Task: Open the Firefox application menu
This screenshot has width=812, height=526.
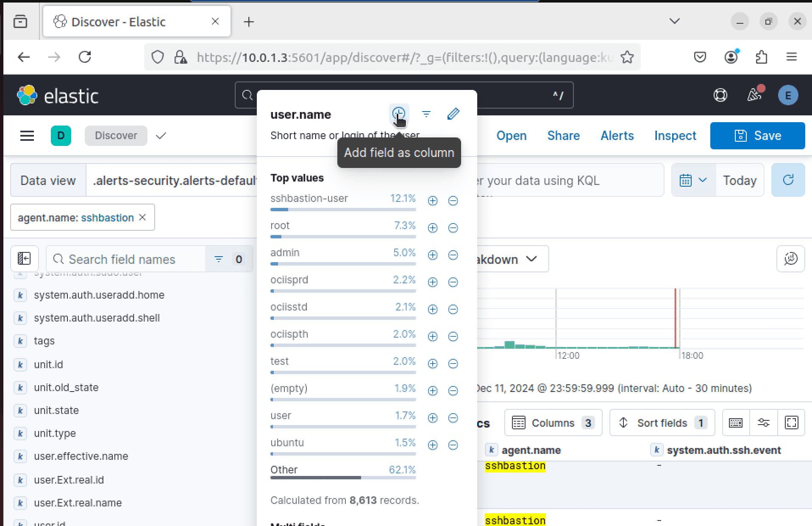Action: (792, 57)
